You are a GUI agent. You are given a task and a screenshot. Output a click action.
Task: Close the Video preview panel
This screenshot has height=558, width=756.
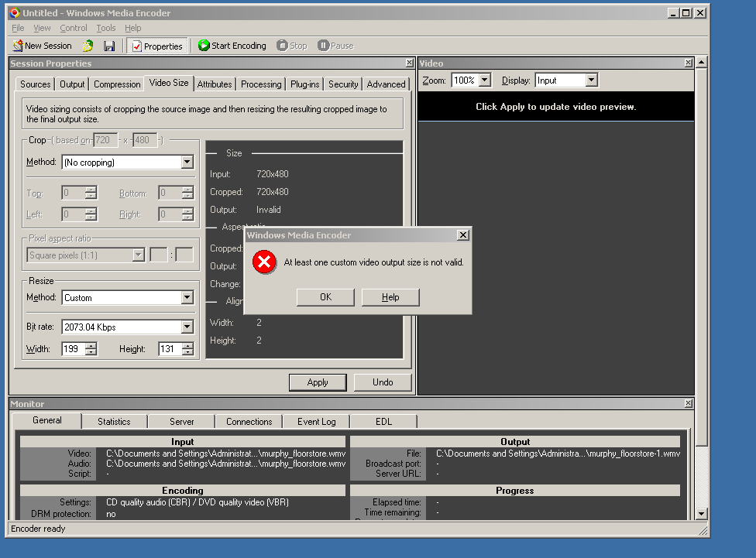pos(689,63)
